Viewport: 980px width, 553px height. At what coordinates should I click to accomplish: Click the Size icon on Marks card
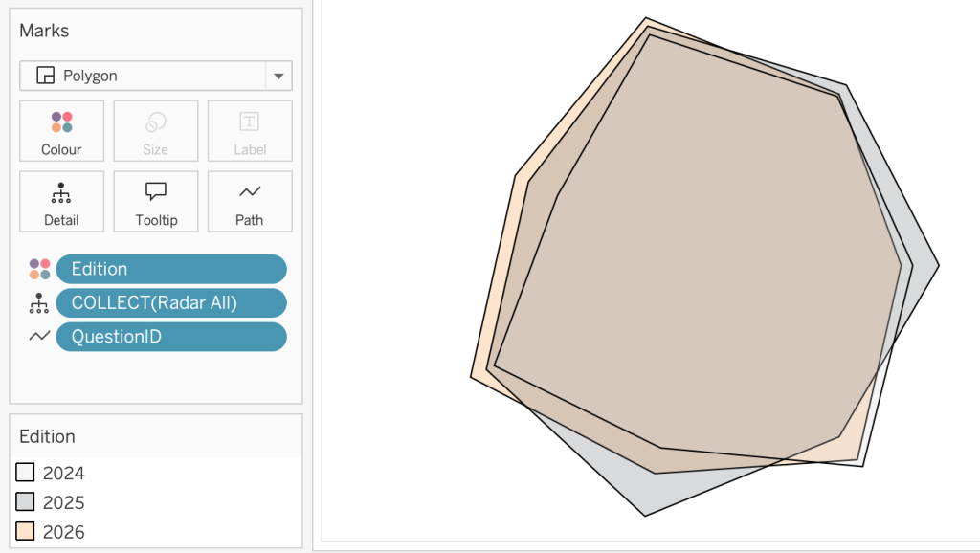click(x=155, y=122)
